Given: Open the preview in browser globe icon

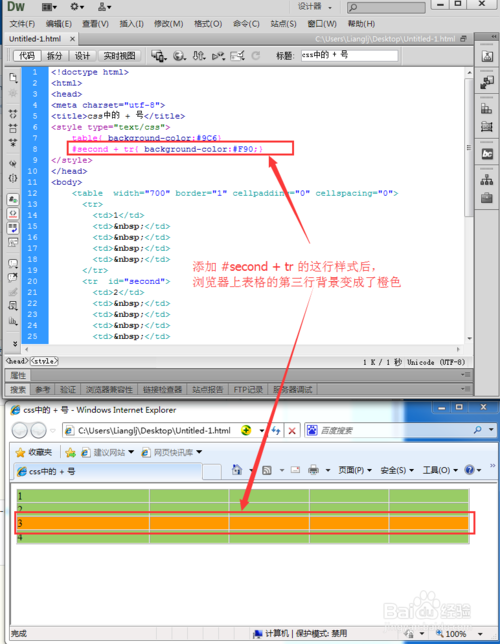Looking at the screenshot, I should 179,55.
